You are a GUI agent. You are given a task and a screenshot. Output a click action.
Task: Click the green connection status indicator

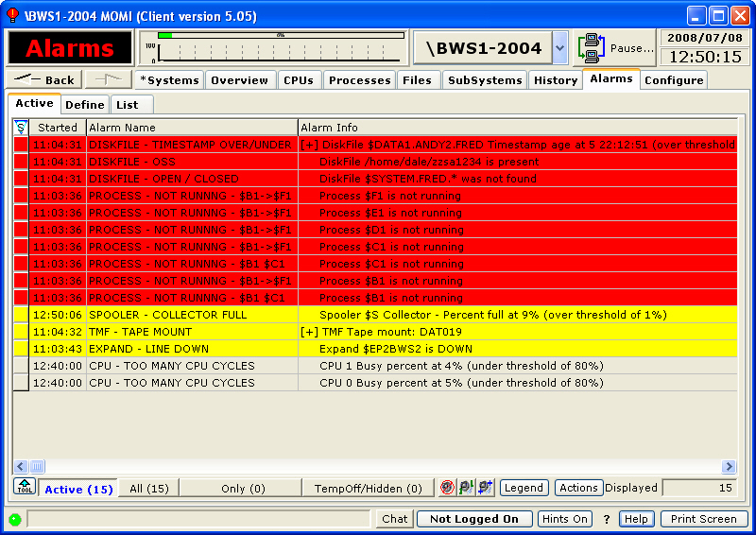coord(15,519)
